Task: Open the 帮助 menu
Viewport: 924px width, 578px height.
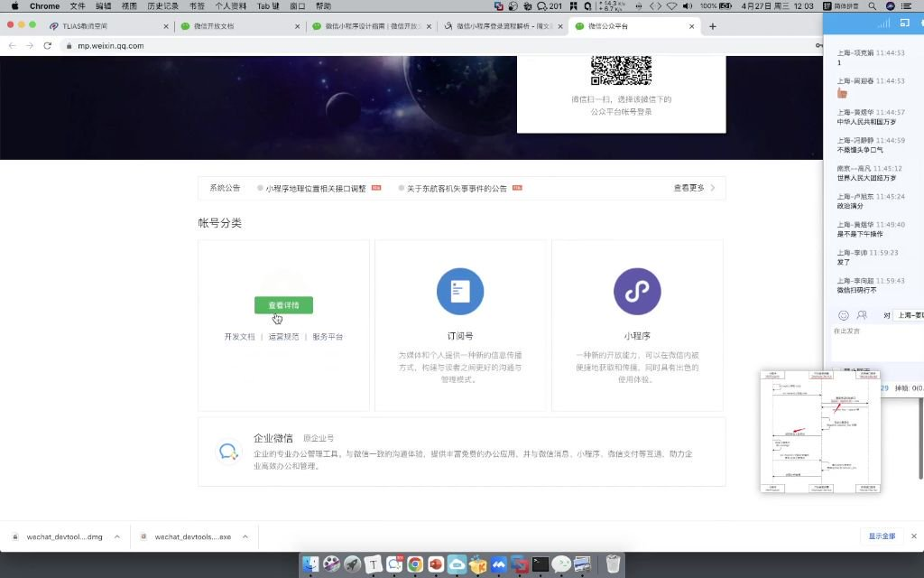Action: click(x=324, y=6)
